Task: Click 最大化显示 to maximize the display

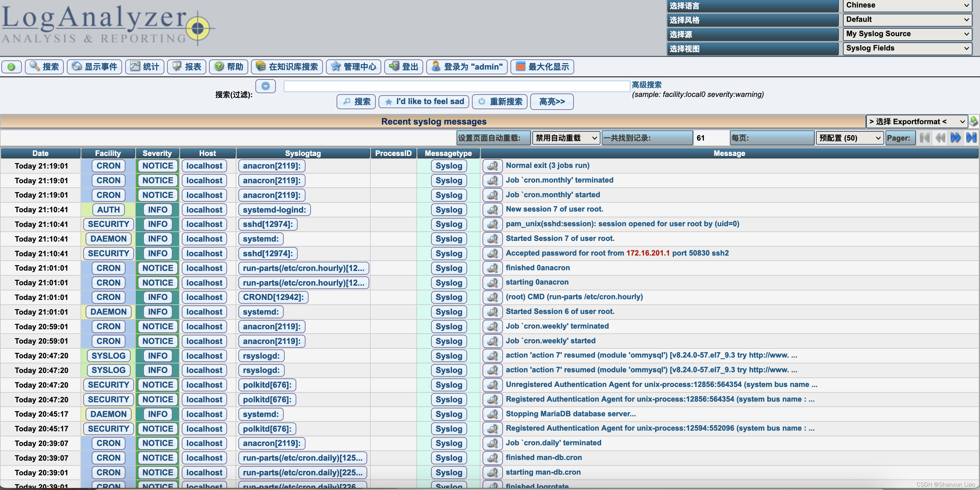Action: [542, 67]
